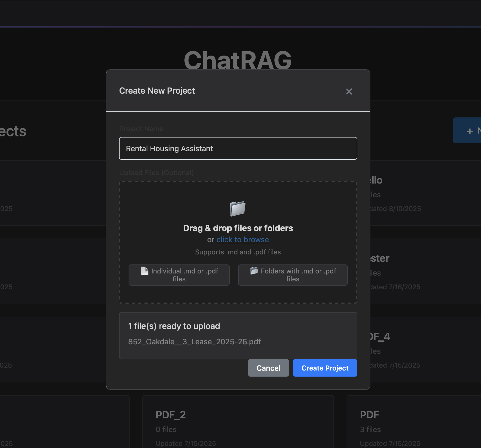Viewport: 481px width, 448px height.
Task: Choose 'Individual .md or .pdf files' upload mode
Action: point(179,275)
